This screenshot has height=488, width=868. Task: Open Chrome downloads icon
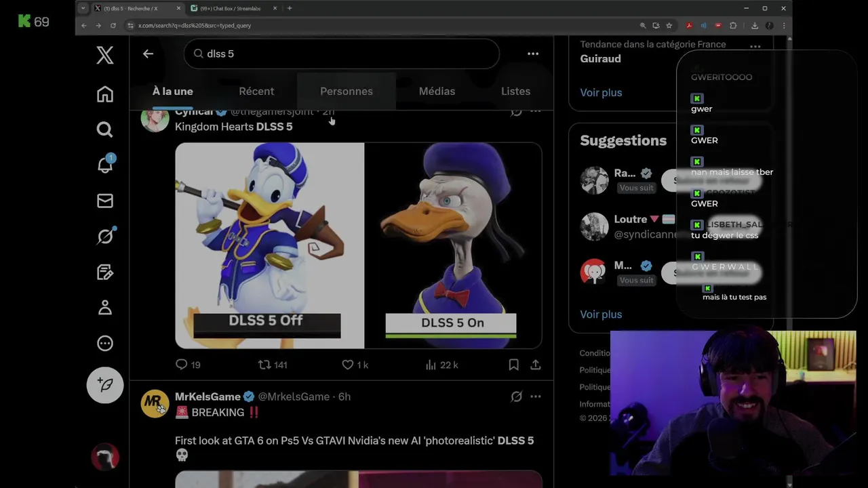coord(755,25)
